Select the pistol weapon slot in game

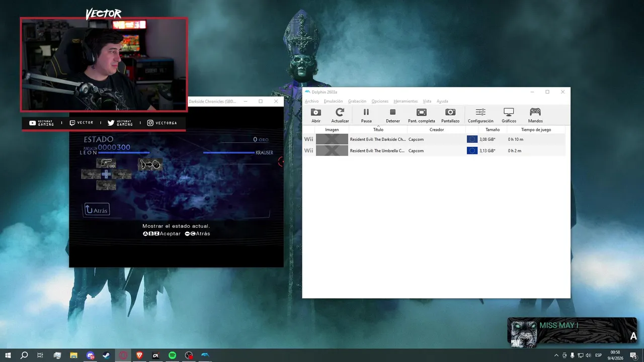click(106, 163)
